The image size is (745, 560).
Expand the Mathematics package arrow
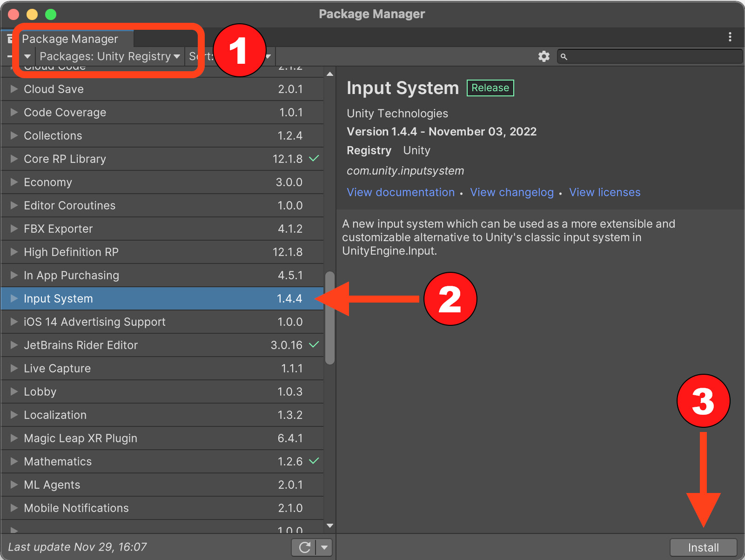14,461
